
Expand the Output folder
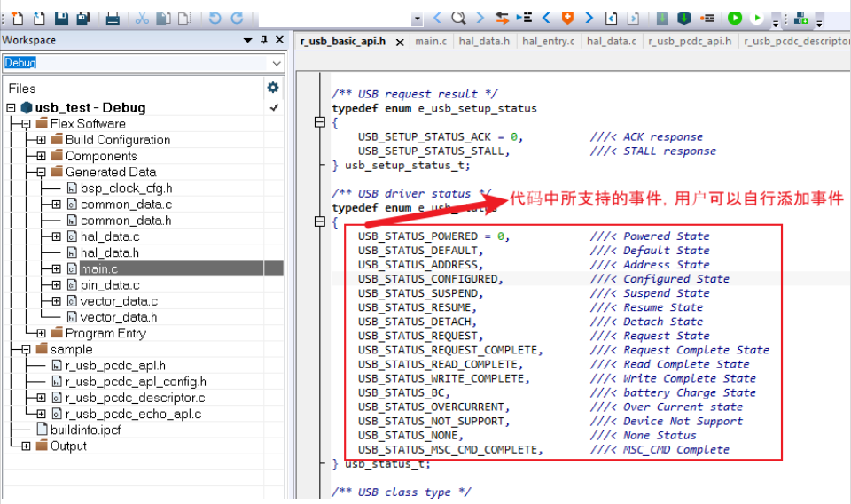(26, 446)
